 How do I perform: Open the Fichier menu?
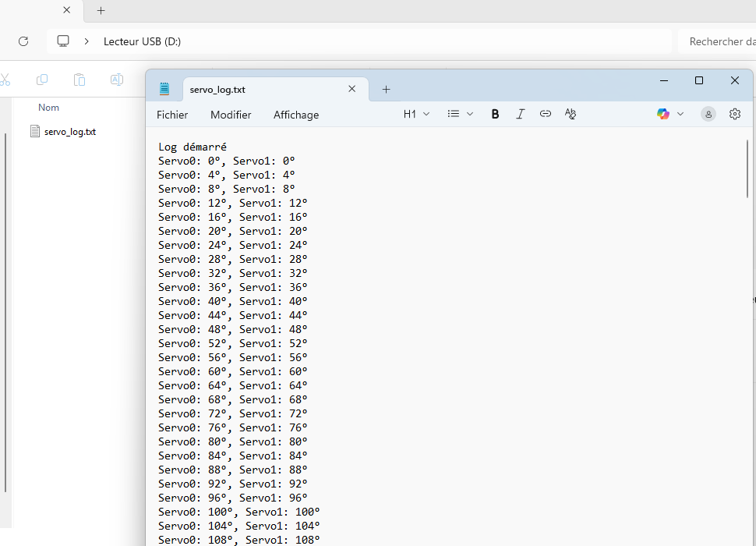172,115
